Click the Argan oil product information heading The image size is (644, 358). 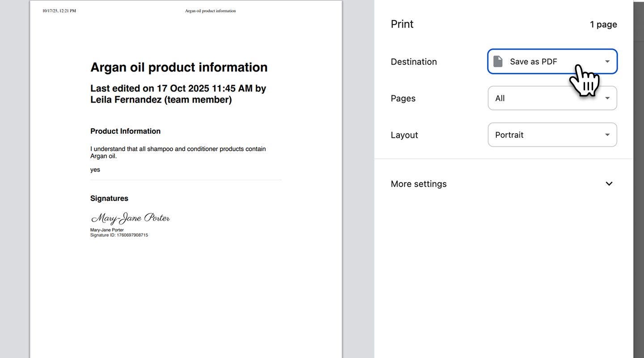point(179,67)
